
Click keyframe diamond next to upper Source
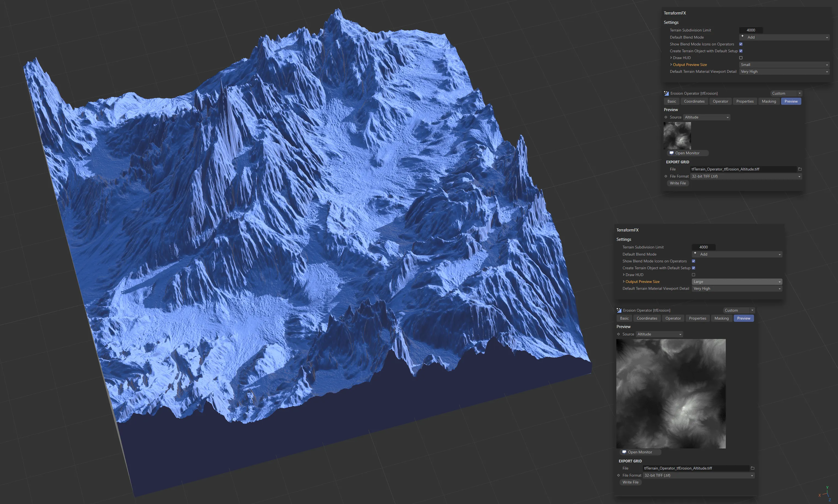coord(666,117)
